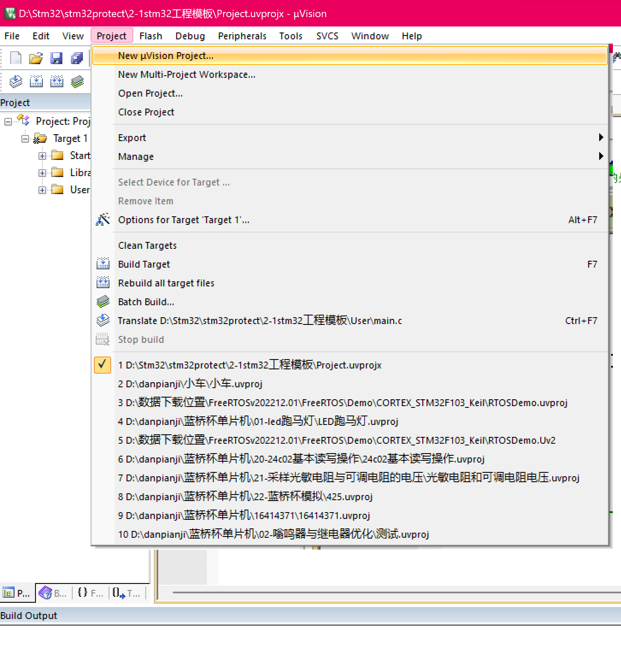621x672 pixels.
Task: Switch to the Project (P...) panel tab
Action: click(17, 593)
